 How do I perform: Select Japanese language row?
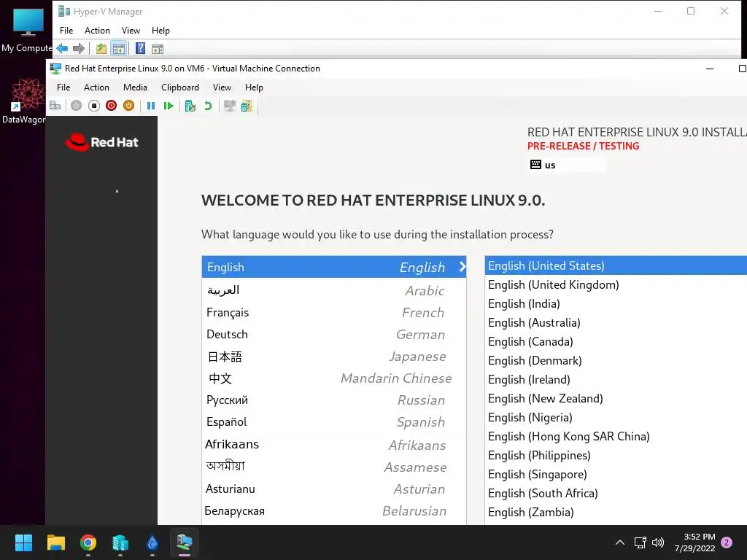click(x=334, y=356)
